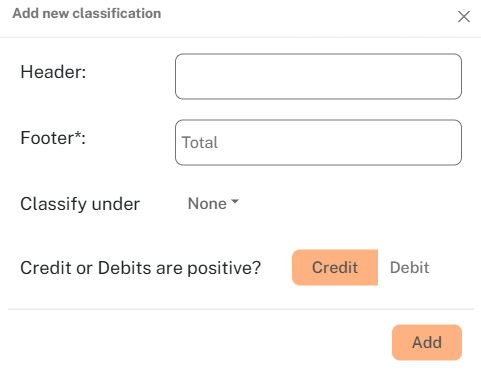Click the asterisk in the Footer label

[x=78, y=134]
